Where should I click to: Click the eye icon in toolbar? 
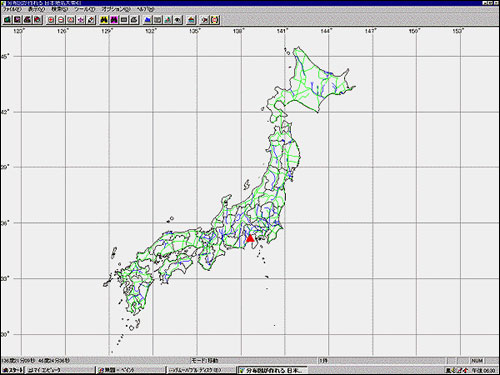(x=178, y=20)
